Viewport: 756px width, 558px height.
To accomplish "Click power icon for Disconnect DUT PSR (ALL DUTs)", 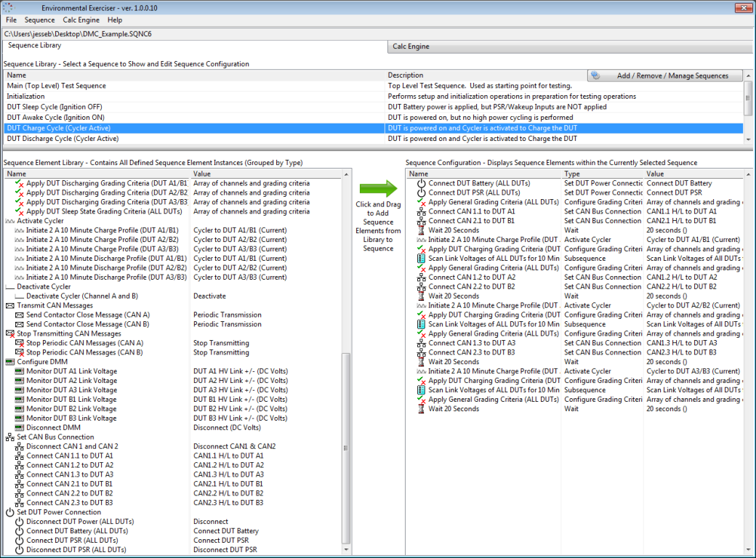I will (x=20, y=550).
